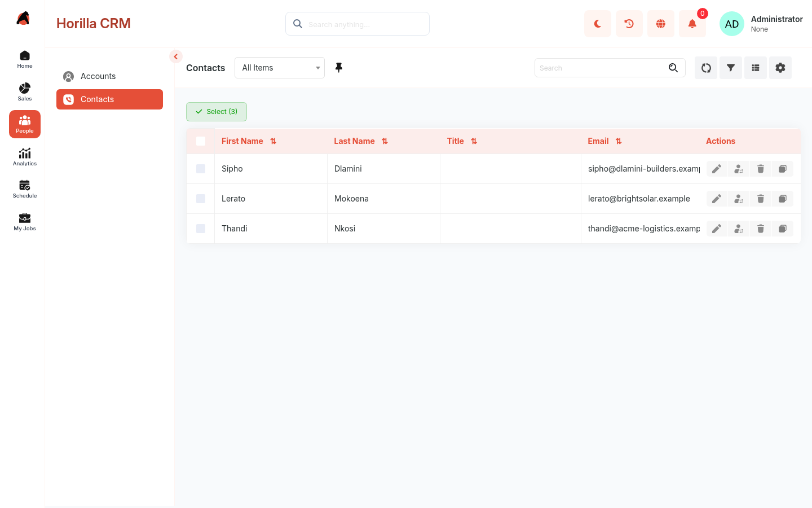The width and height of the screenshot is (812, 508).
Task: Click the magnifier in contacts search
Action: click(673, 68)
